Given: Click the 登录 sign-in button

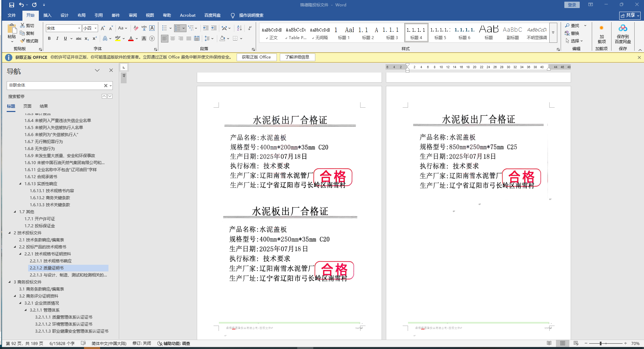Looking at the screenshot, I should (x=572, y=5).
